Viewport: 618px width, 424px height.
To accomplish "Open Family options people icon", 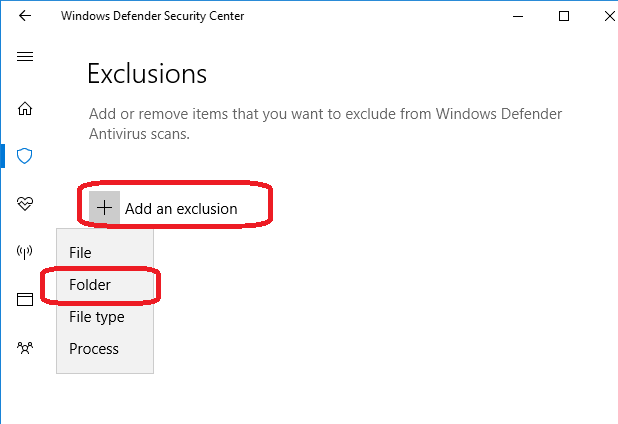I will coord(25,348).
